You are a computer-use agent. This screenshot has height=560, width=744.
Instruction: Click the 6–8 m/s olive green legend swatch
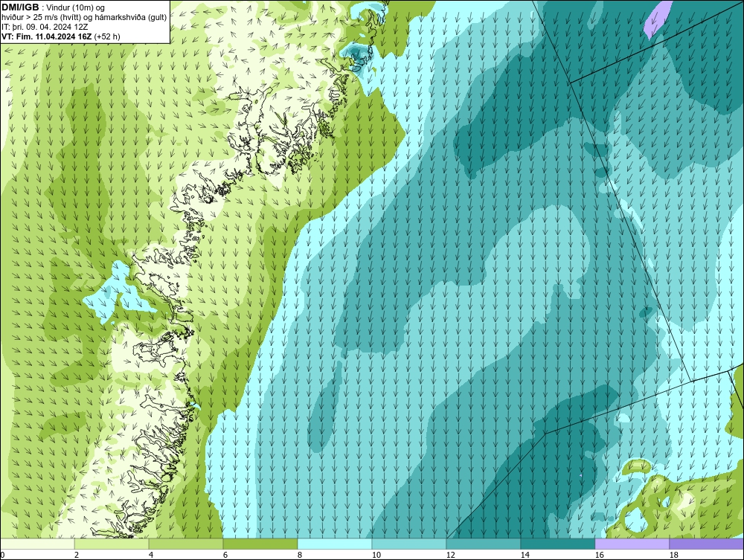click(x=260, y=544)
